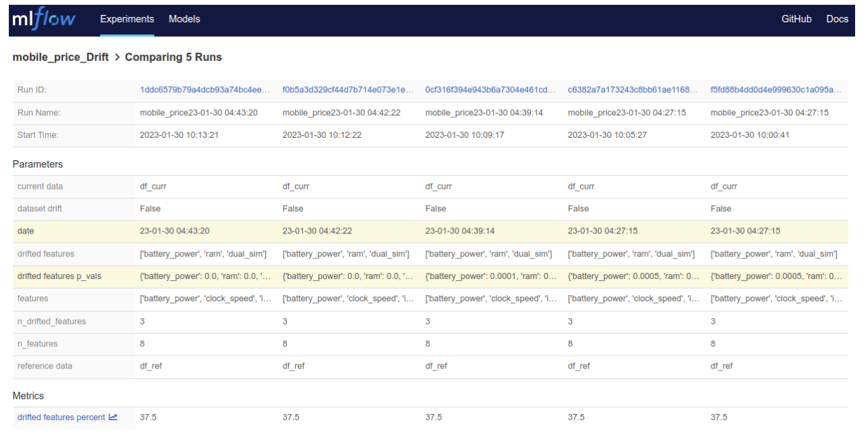Select run name mobile_price23-01-30 04:42:22
The width and height of the screenshot is (868, 433).
pos(341,113)
